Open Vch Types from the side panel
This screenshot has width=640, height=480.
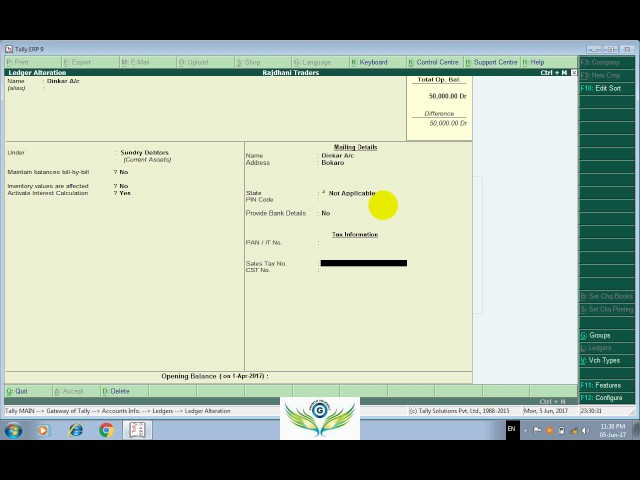point(607,360)
